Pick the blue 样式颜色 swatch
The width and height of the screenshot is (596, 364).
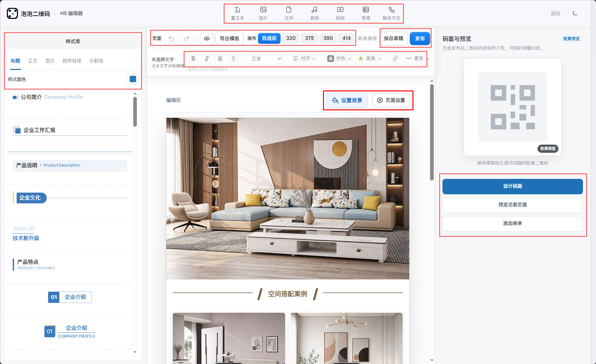point(133,79)
